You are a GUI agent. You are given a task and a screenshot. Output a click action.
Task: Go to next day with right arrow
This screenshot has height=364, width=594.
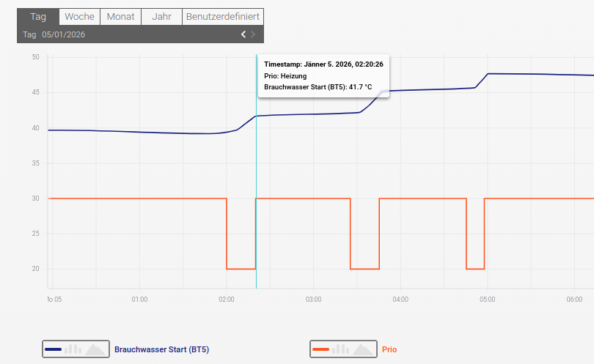(253, 34)
